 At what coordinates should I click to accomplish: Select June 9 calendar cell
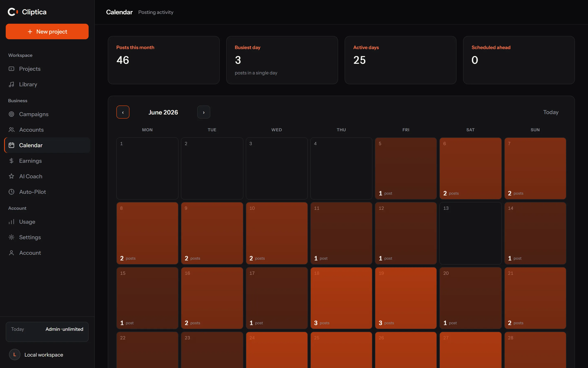point(212,233)
